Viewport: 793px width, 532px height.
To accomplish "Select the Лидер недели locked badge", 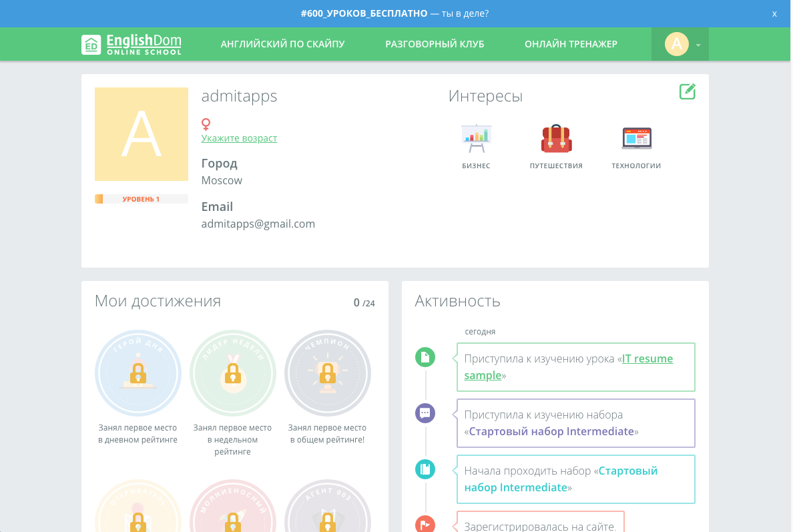I will 233,373.
